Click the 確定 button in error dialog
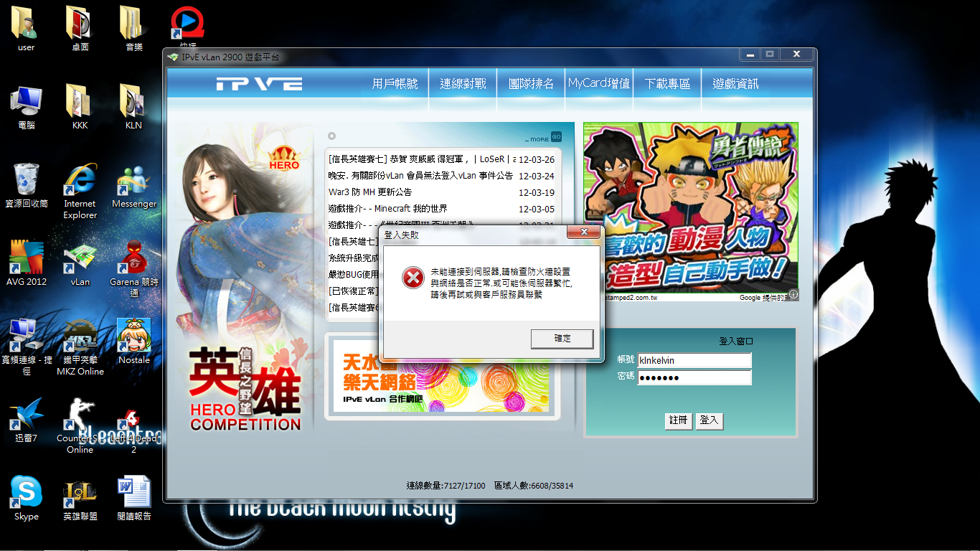 click(x=562, y=339)
